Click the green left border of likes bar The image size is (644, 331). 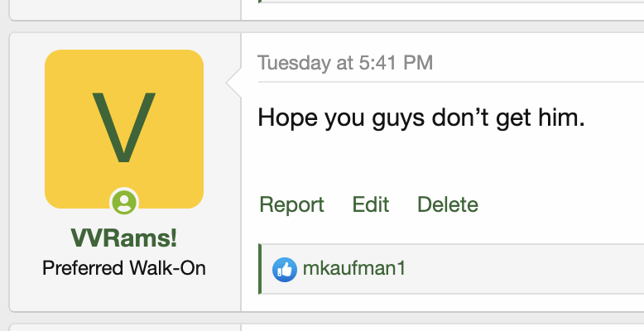pyautogui.click(x=260, y=269)
